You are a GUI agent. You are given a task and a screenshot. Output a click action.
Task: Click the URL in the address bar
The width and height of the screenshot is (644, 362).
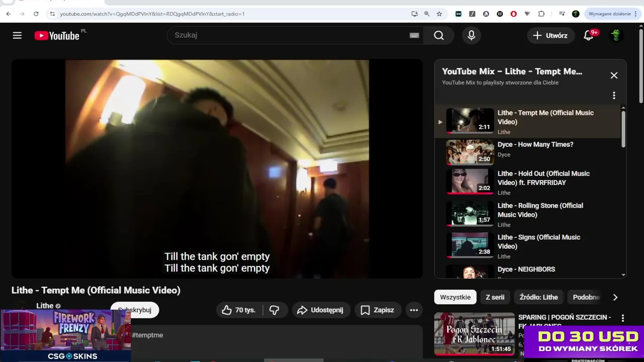pos(152,14)
